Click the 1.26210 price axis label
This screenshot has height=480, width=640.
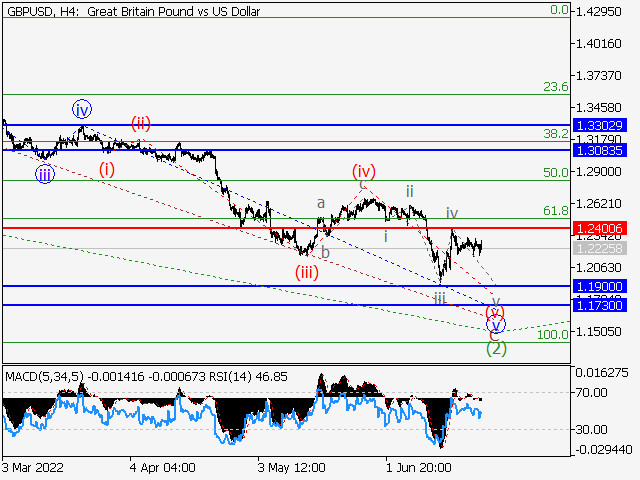599,203
